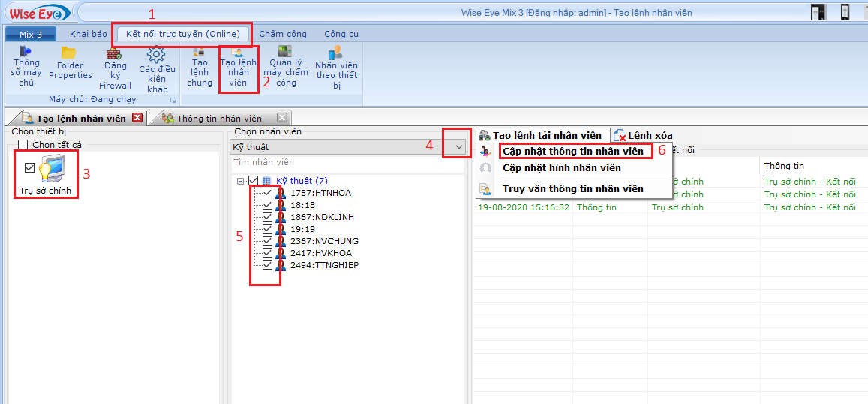Click the Tìm nhân viên search field
This screenshot has height=404, width=868.
tap(345, 162)
